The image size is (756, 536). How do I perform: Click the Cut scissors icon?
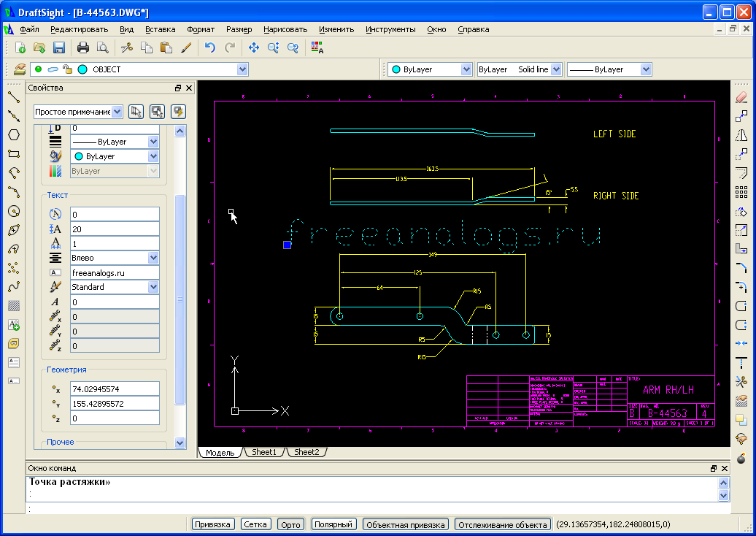[127, 47]
